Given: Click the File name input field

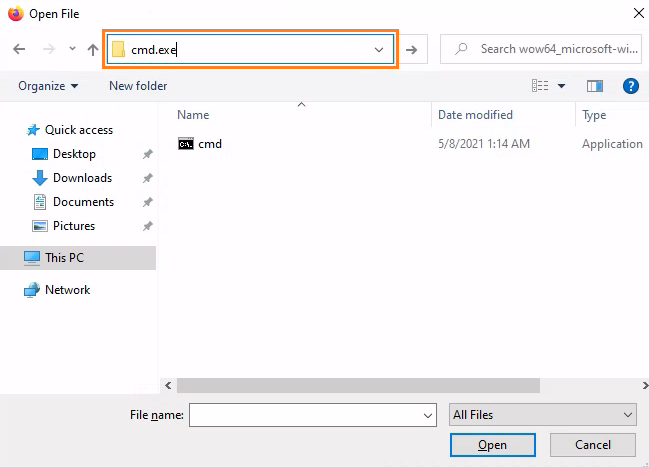Looking at the screenshot, I should coord(312,415).
